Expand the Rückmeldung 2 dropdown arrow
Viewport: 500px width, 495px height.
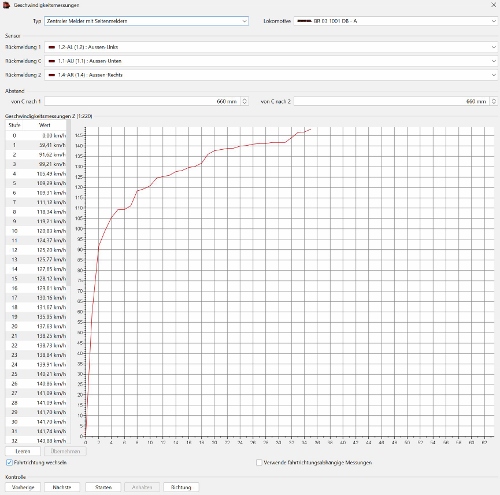[x=494, y=75]
